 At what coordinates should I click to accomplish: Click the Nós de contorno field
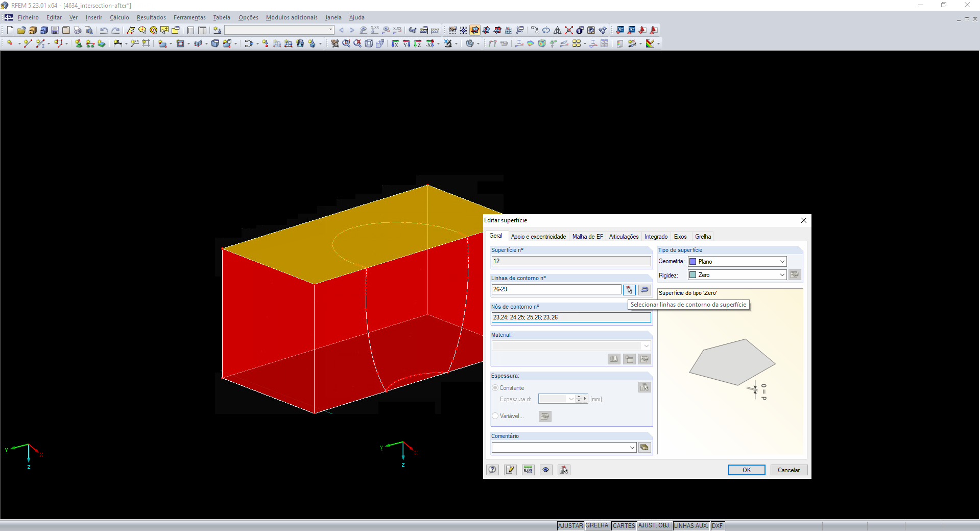click(x=571, y=317)
